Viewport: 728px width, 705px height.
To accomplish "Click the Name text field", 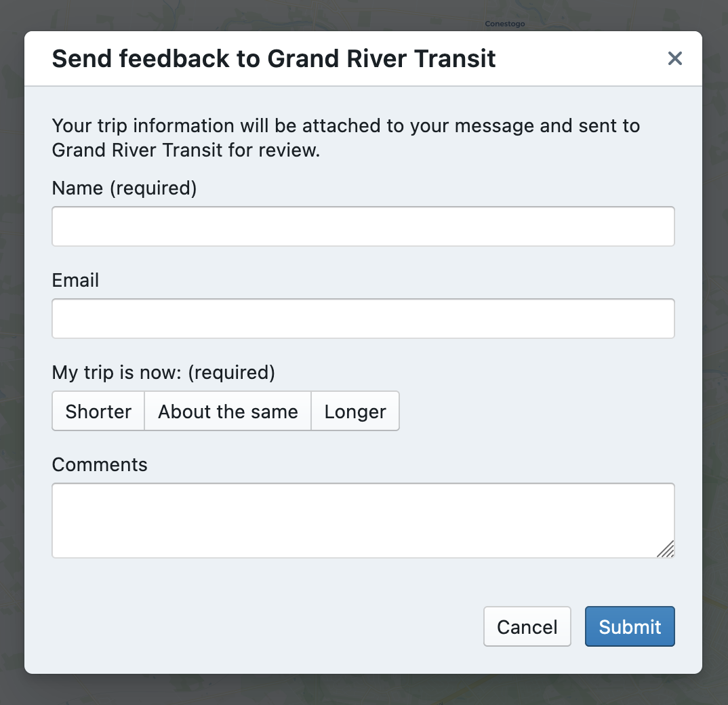I will [x=363, y=226].
